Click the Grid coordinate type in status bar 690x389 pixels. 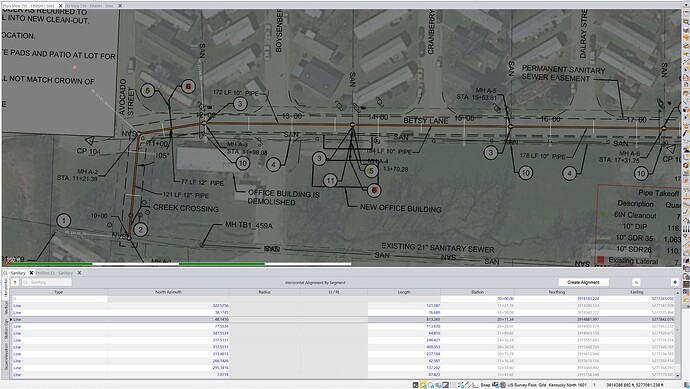click(x=542, y=385)
